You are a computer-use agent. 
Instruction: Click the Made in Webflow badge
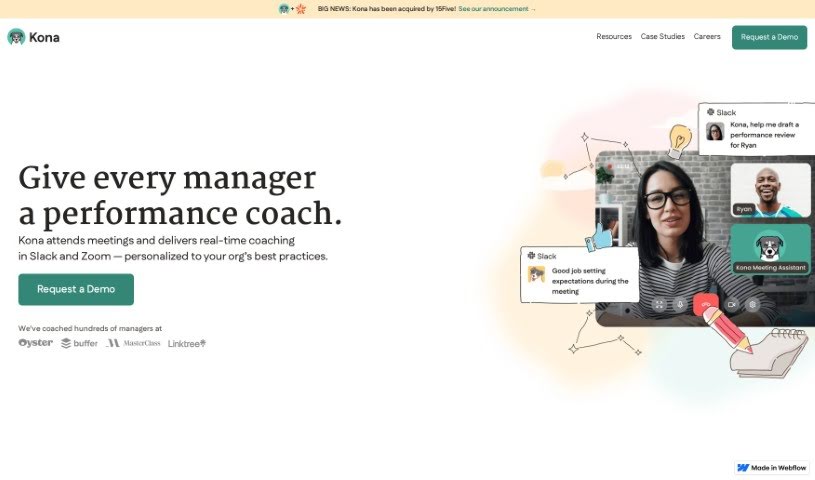[x=772, y=468]
